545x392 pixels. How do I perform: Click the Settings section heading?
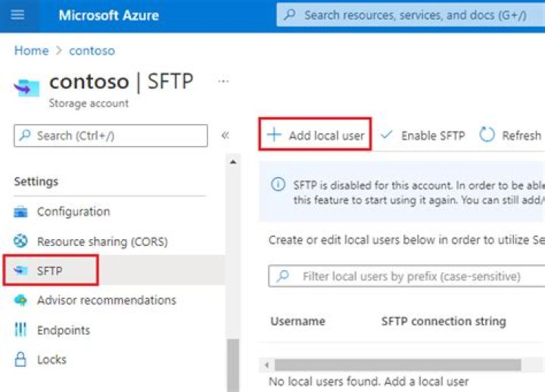36,182
